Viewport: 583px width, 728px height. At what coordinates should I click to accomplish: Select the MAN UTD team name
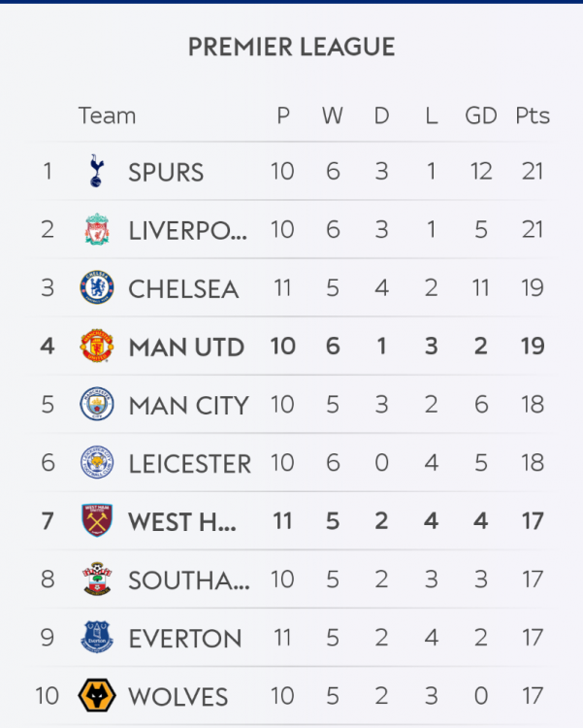[x=186, y=347]
